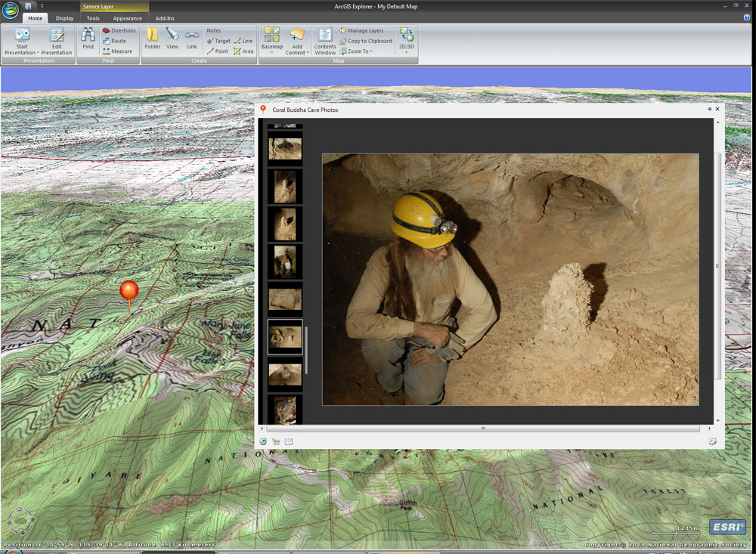Click popup horizontal scrollbar left arrow
Viewport: 756px width, 554px height.
point(262,428)
